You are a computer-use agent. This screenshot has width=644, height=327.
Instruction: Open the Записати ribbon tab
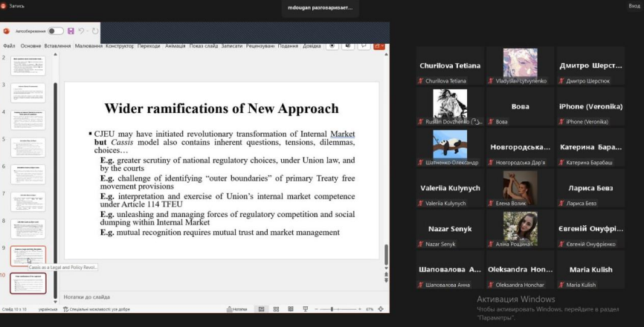tap(231, 46)
